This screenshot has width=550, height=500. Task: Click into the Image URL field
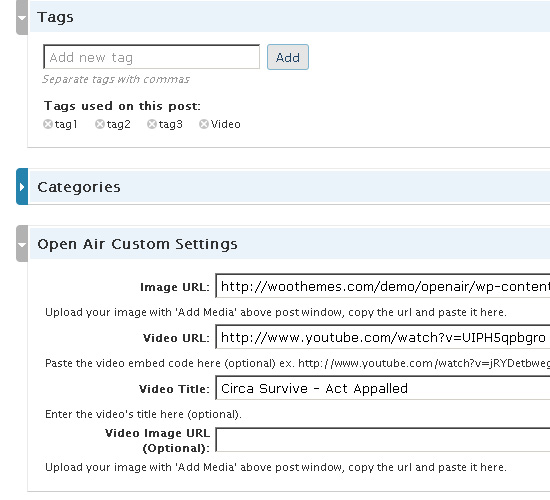(x=383, y=286)
